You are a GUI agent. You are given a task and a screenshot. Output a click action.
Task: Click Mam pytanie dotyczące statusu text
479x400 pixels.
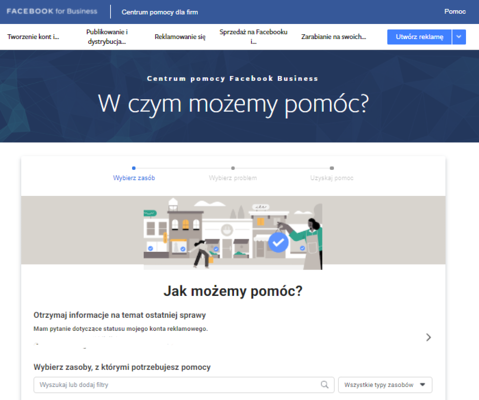(120, 329)
